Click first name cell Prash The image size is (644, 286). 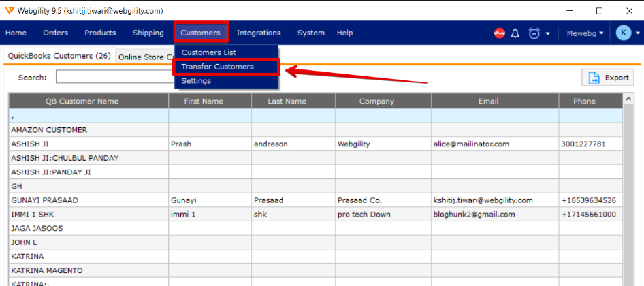pos(210,144)
